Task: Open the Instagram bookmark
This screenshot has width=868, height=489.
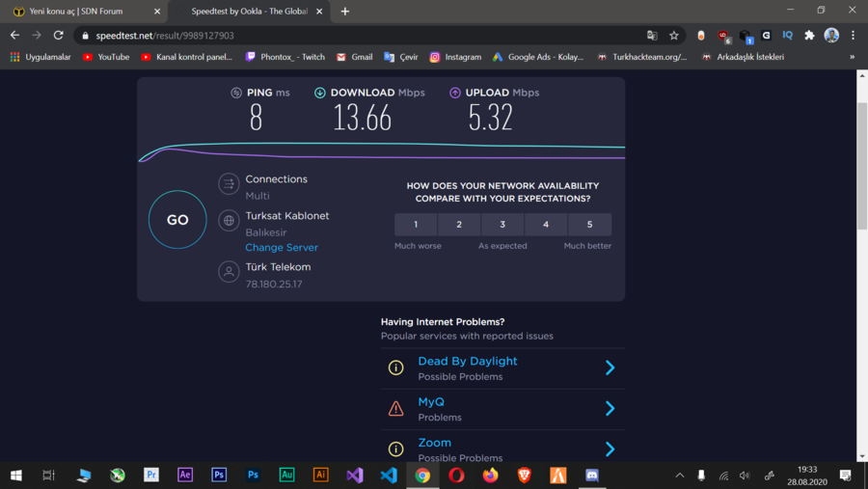Action: pyautogui.click(x=455, y=57)
